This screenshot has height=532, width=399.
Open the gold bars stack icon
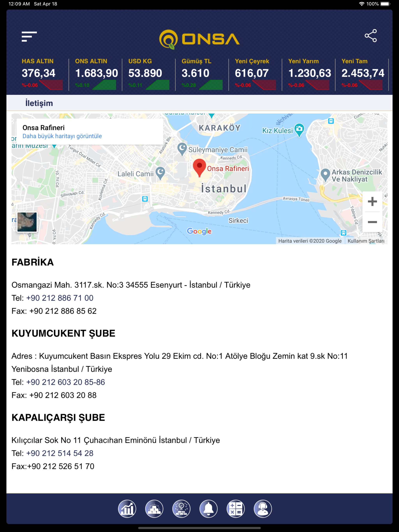(154, 509)
